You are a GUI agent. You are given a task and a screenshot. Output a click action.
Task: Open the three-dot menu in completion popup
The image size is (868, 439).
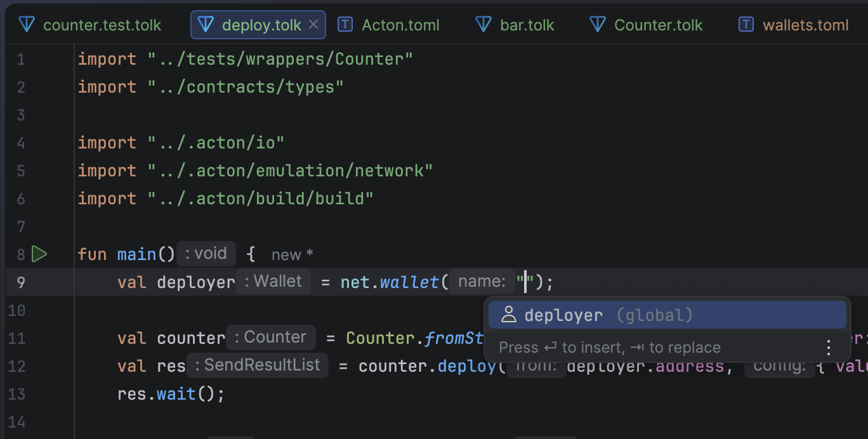pos(828,348)
